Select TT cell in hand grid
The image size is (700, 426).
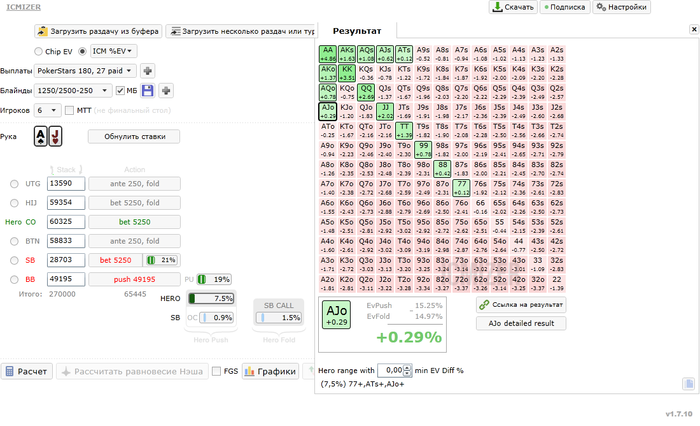404,131
